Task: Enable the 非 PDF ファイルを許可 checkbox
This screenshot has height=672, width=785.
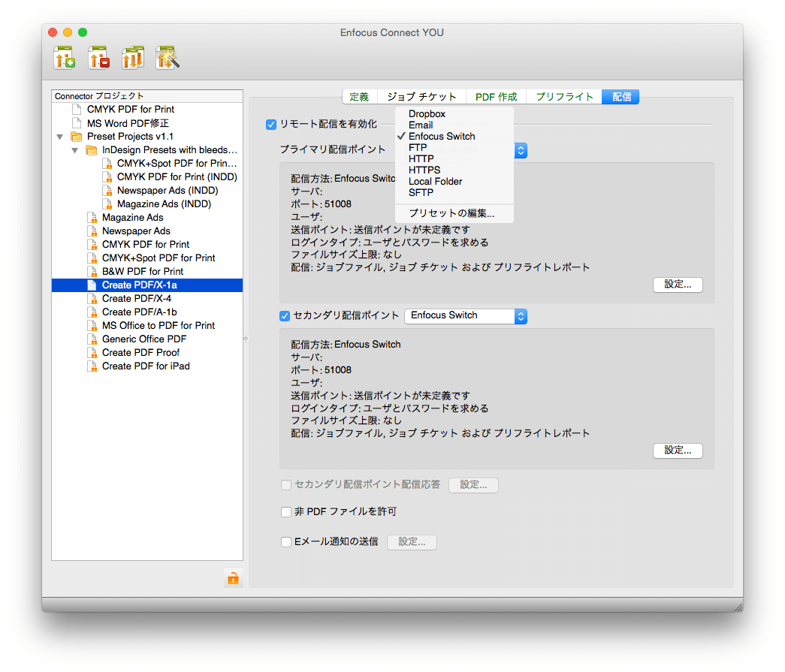Action: [286, 512]
